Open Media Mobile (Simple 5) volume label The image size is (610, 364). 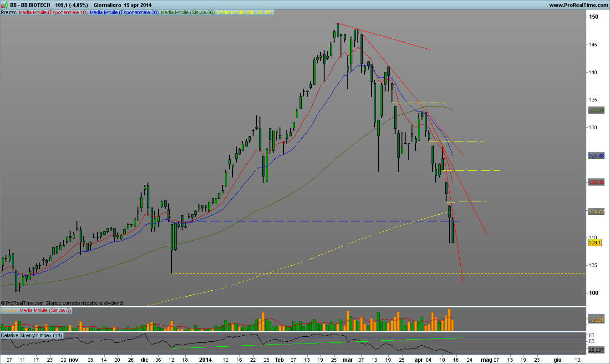point(45,310)
